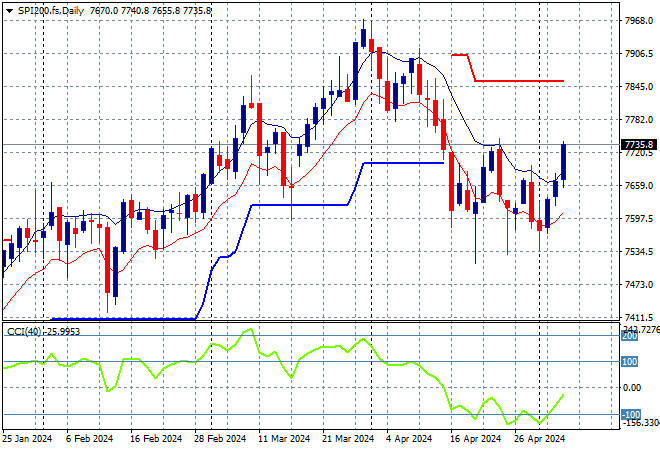Click the 28 Feb 2024 date label

(x=219, y=439)
